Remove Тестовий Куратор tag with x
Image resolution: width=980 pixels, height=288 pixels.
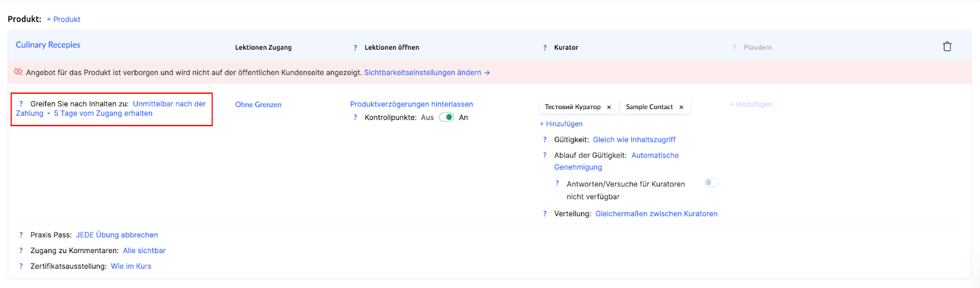(x=609, y=107)
